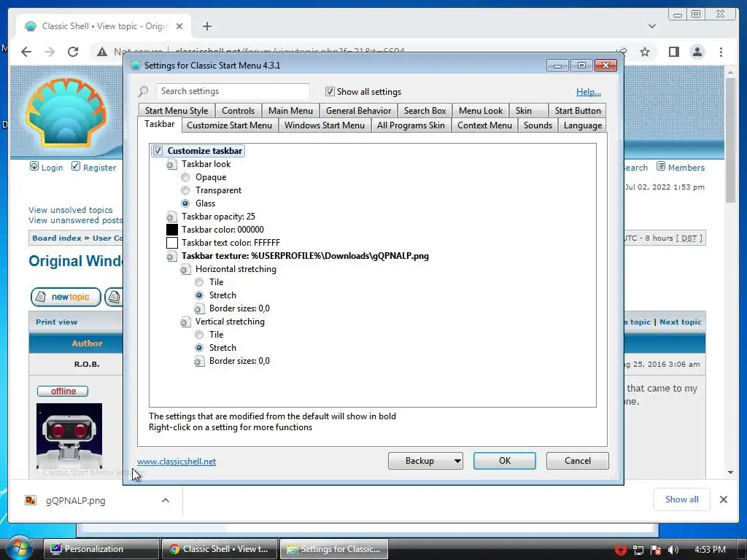Screen dimensions: 747x560
Task: Click the Windows Start orb
Action: click(19, 548)
